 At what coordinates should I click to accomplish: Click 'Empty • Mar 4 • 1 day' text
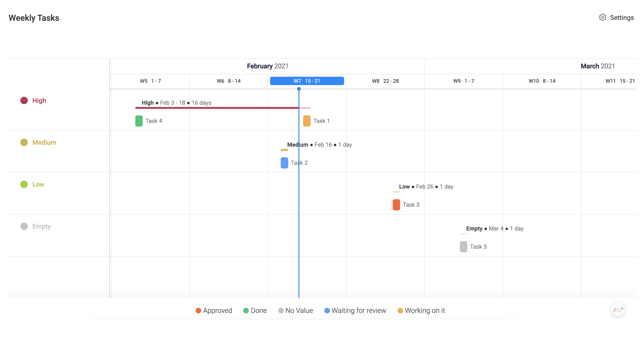(495, 229)
